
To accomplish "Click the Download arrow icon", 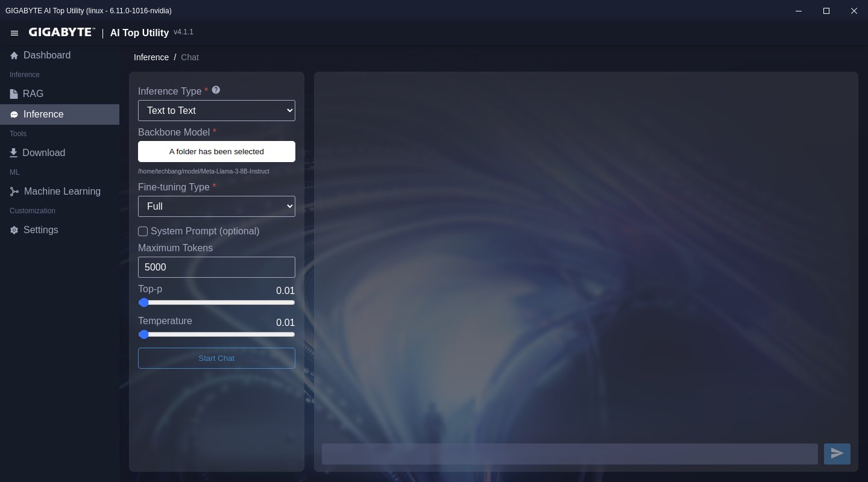I will (x=14, y=153).
